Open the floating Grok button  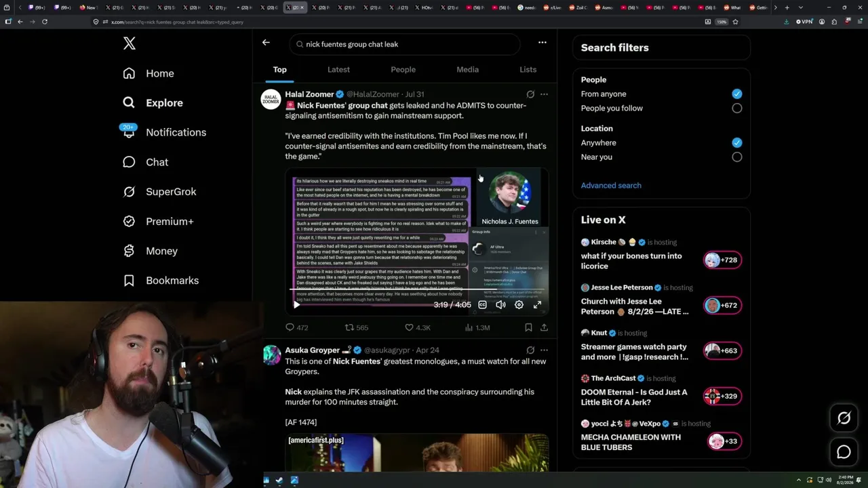point(844,418)
